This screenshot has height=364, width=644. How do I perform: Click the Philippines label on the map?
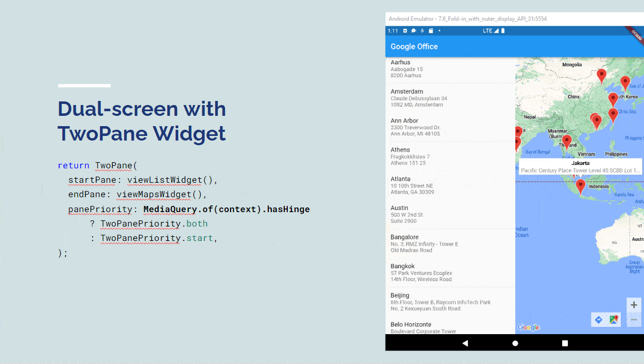click(616, 154)
